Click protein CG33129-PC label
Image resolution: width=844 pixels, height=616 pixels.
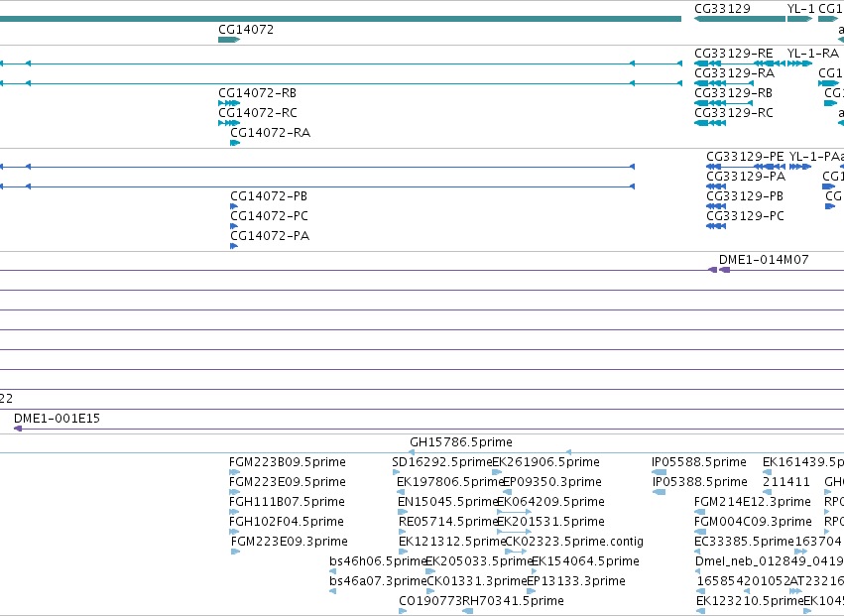tap(745, 216)
